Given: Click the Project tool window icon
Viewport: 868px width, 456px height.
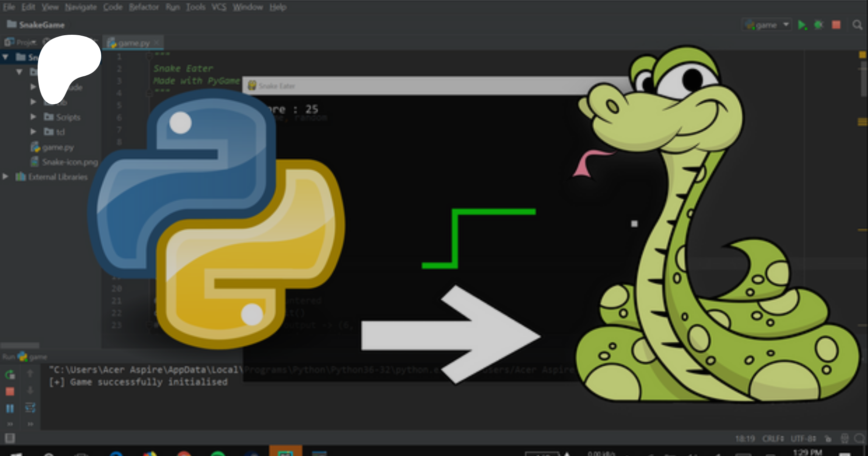Looking at the screenshot, I should pyautogui.click(x=9, y=42).
